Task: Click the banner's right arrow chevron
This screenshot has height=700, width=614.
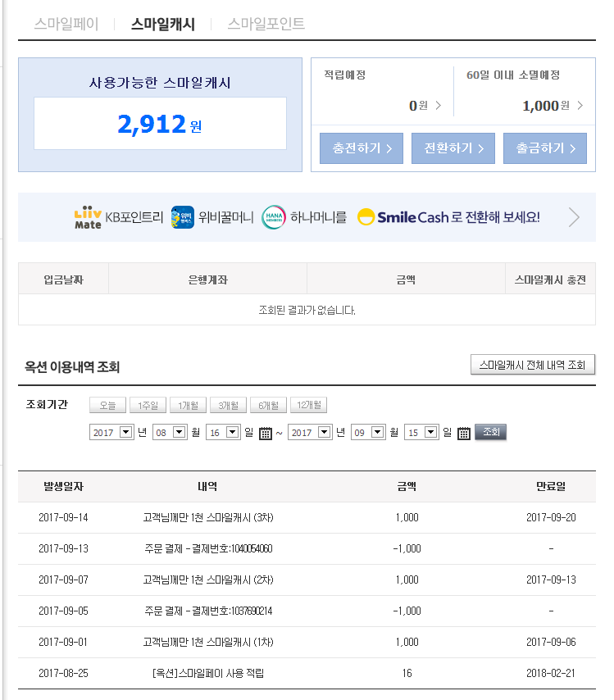Action: (574, 217)
